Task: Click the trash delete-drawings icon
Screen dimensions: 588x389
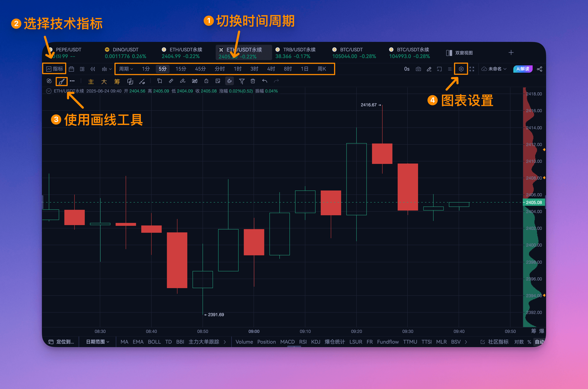Action: [x=253, y=81]
